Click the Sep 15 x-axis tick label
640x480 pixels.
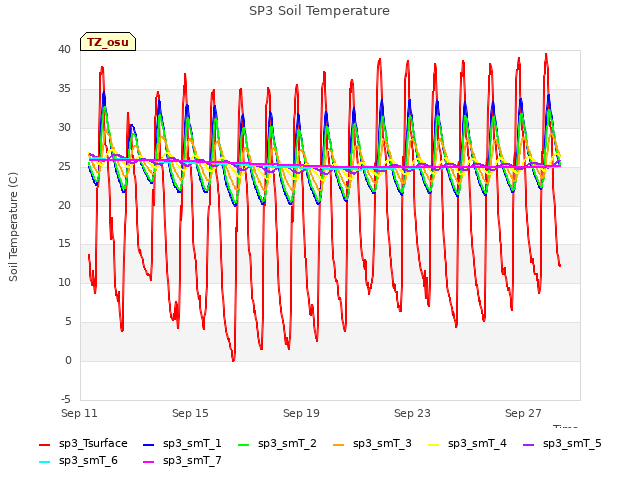[190, 413]
